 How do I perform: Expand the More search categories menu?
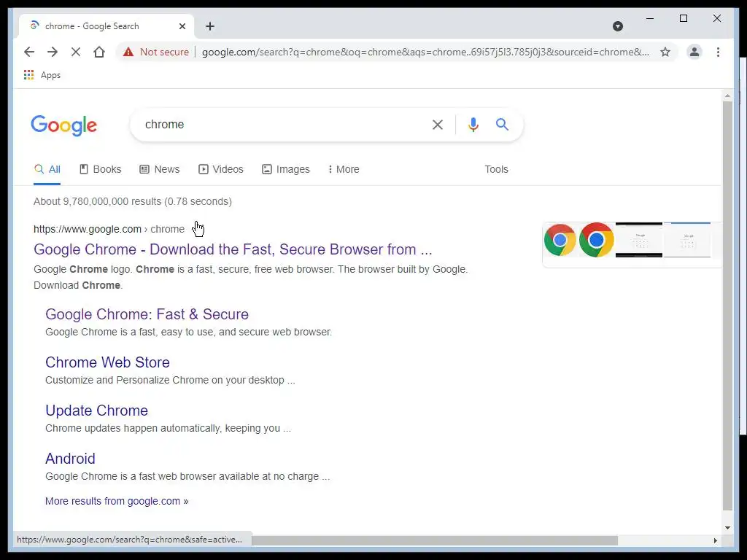[x=344, y=169]
